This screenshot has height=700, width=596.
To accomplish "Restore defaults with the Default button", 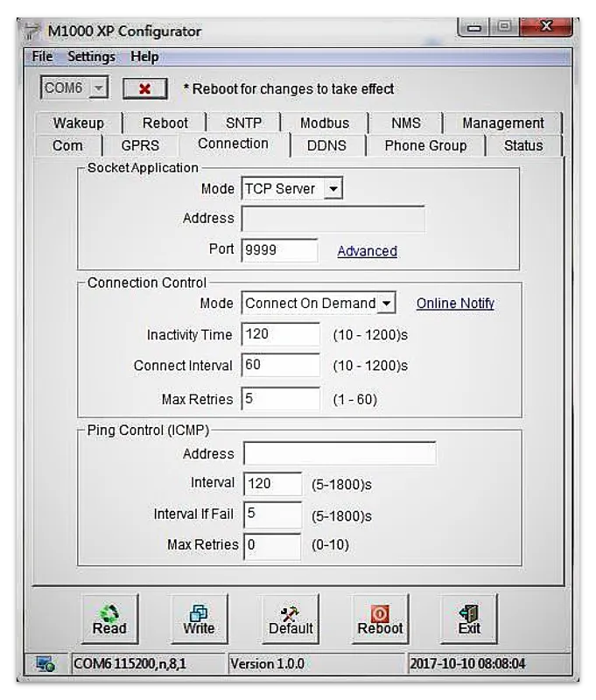I will tap(291, 619).
